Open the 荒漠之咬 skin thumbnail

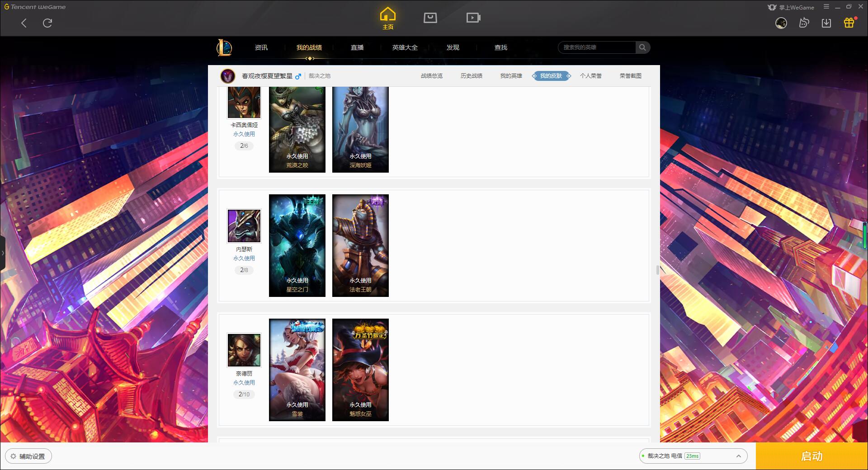coord(297,130)
